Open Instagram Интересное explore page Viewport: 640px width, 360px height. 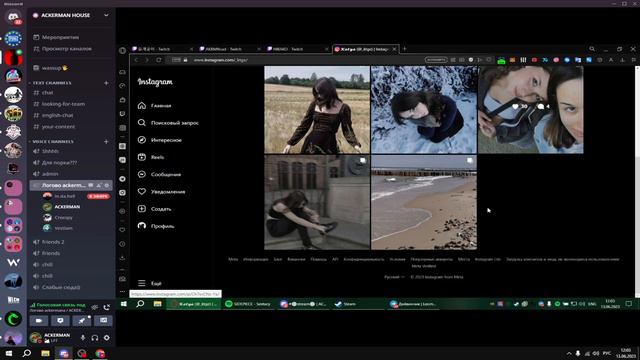point(160,140)
